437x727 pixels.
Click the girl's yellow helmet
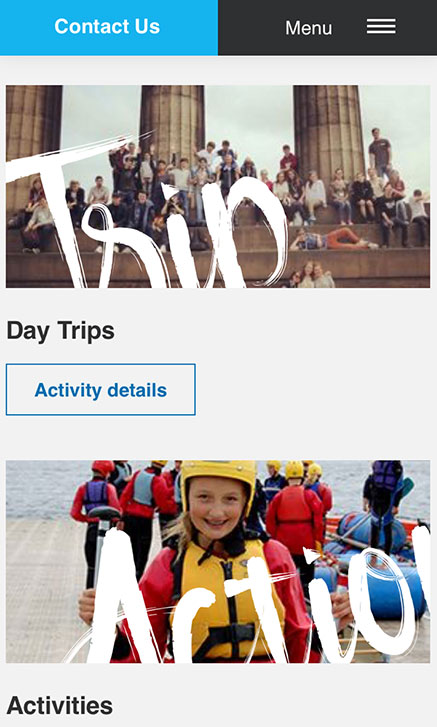click(218, 480)
